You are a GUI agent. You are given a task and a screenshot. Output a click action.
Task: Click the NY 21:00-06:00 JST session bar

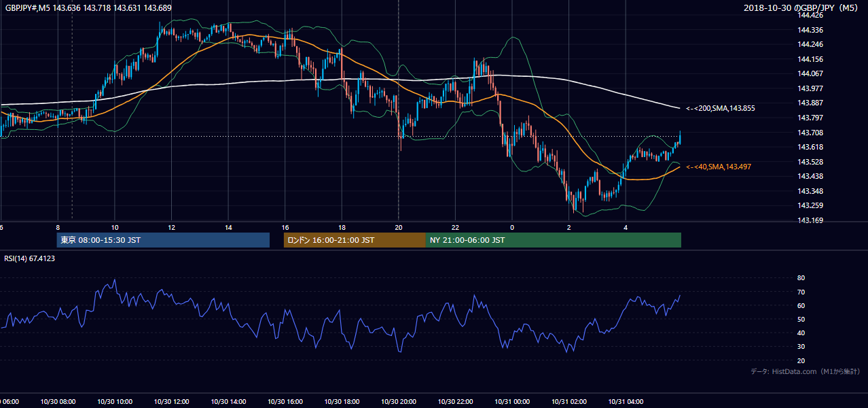coord(554,240)
